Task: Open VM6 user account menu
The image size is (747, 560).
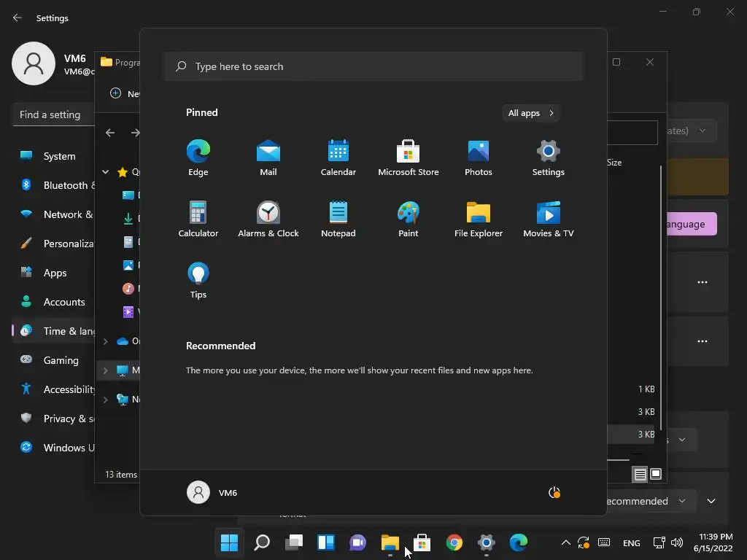Action: [212, 492]
